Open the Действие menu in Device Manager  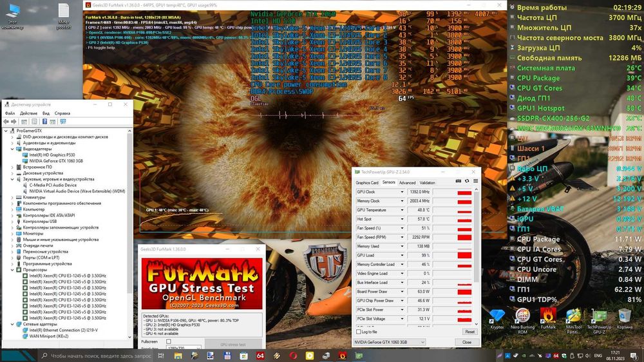28,113
